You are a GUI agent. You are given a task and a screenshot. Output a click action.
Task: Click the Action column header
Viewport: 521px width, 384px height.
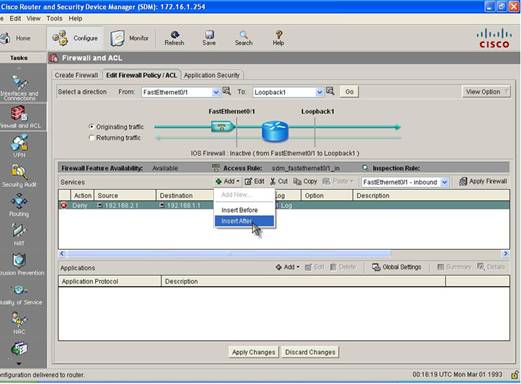(82, 195)
